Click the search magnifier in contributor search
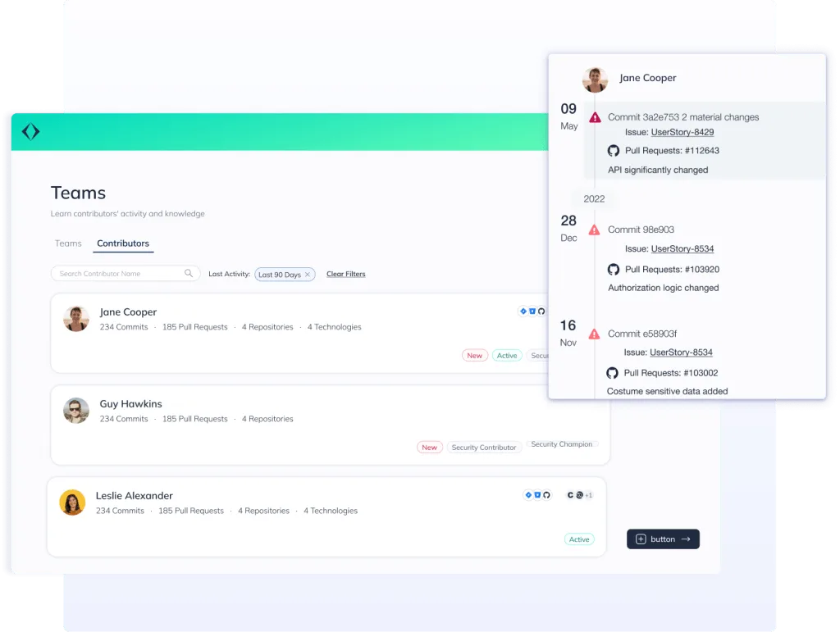 (189, 272)
